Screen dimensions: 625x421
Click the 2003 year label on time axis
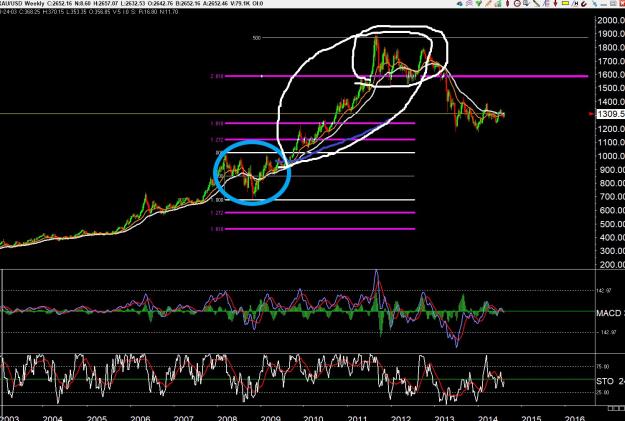9,418
